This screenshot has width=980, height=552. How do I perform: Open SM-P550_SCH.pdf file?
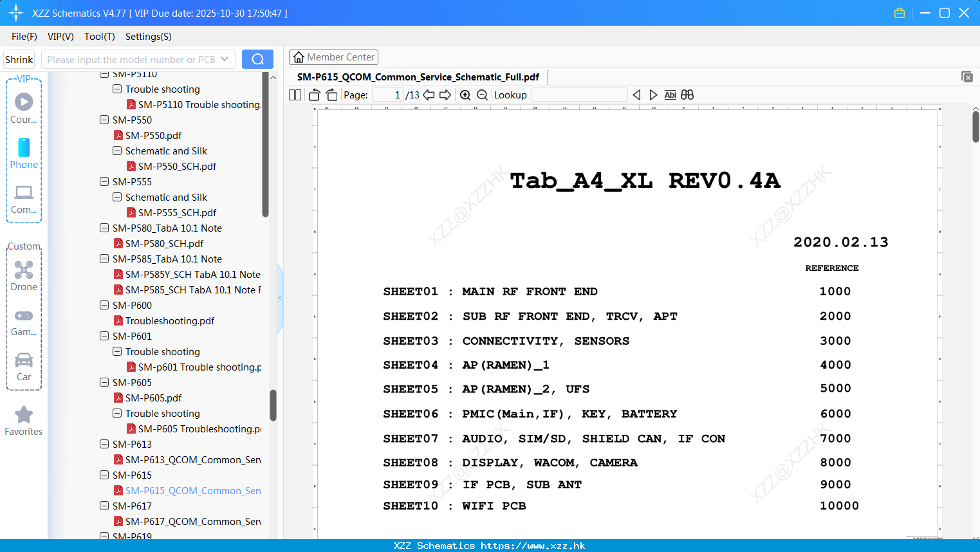171,166
